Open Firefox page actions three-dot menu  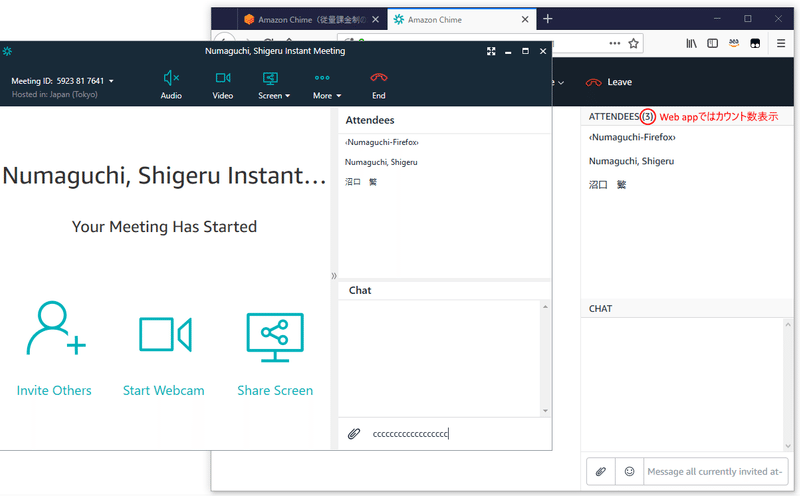click(615, 43)
